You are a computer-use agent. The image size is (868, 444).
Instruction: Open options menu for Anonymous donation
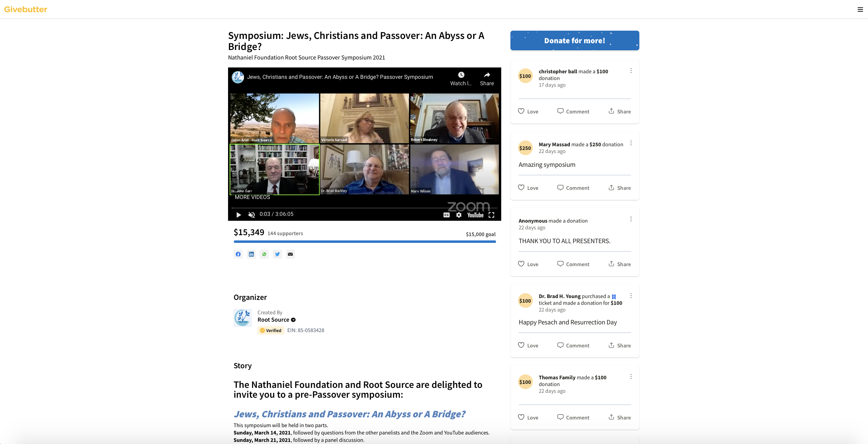tap(631, 219)
